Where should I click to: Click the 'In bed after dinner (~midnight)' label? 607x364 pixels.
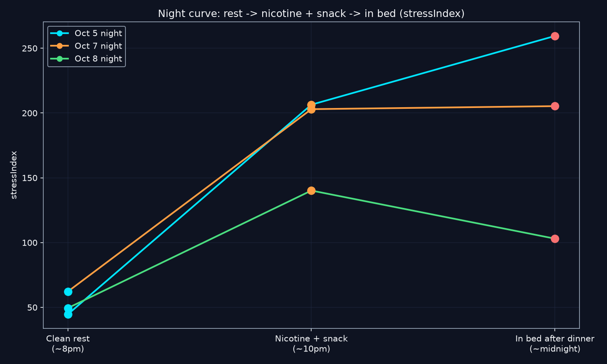(x=555, y=344)
